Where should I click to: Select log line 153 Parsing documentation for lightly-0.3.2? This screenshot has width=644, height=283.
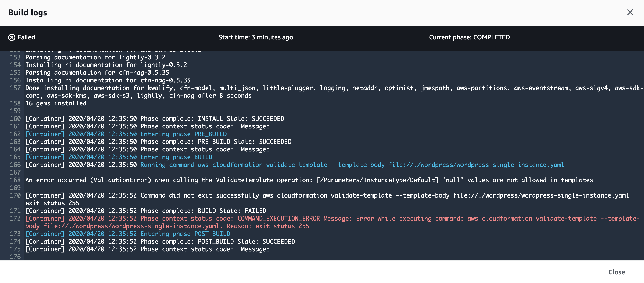(x=95, y=57)
